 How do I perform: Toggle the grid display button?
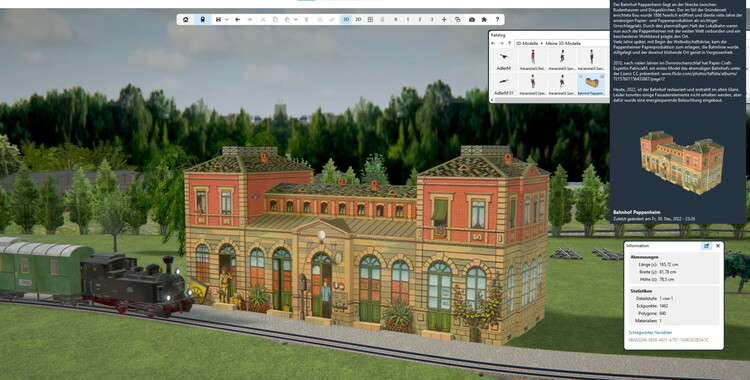coord(370,20)
